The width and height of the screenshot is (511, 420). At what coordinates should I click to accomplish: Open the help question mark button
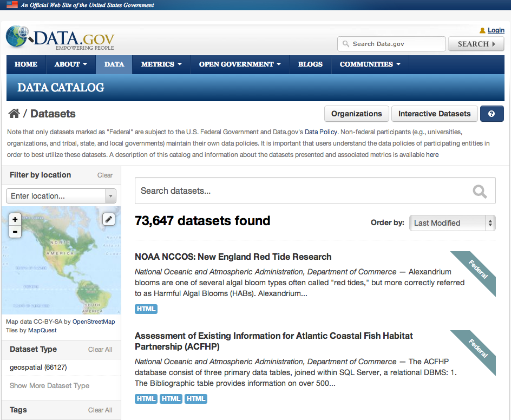492,114
